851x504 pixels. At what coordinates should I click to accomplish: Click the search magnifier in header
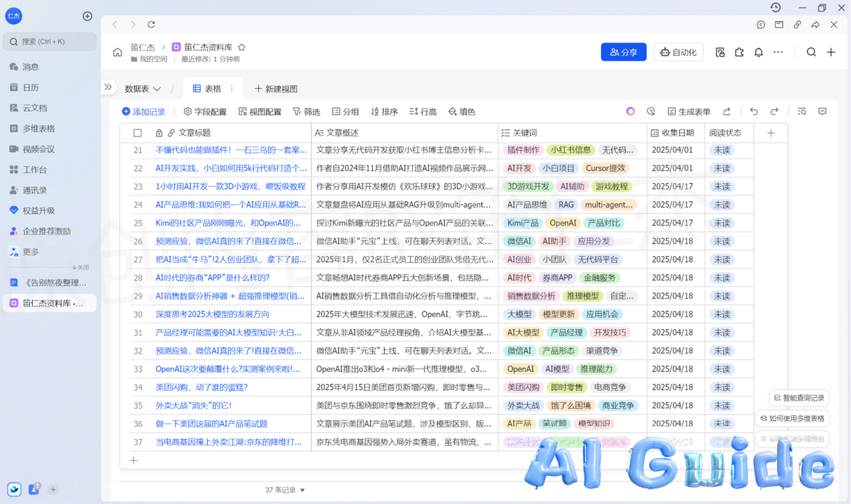pyautogui.click(x=811, y=52)
